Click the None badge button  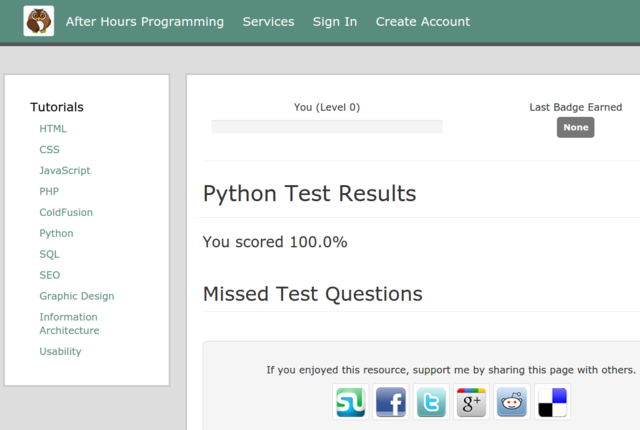point(575,127)
